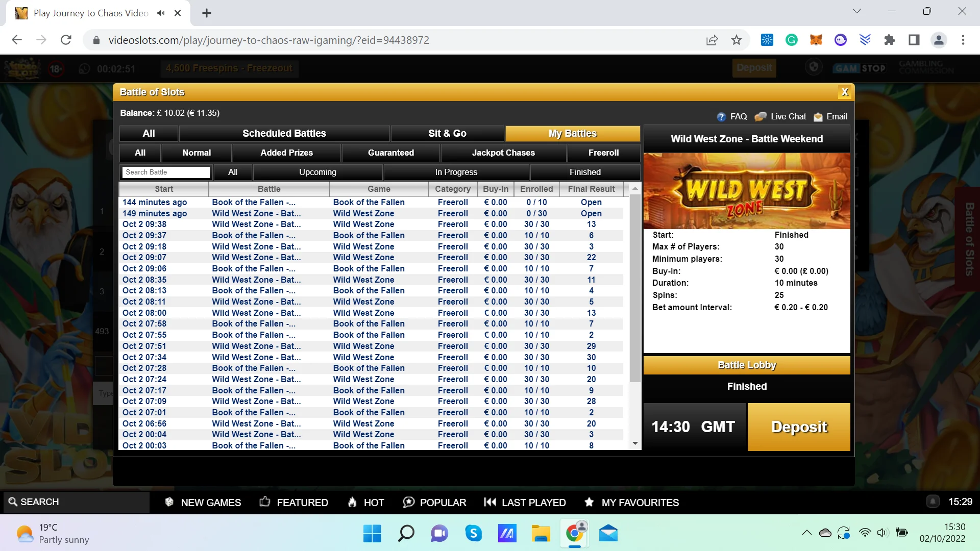Filter battles by Added Prizes
Image resolution: width=980 pixels, height=551 pixels.
[286, 153]
